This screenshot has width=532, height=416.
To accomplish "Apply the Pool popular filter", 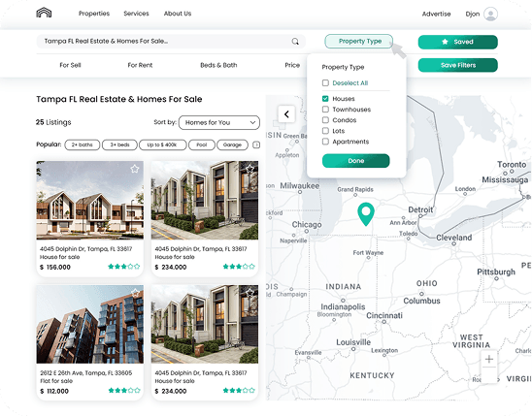I will tap(202, 144).
